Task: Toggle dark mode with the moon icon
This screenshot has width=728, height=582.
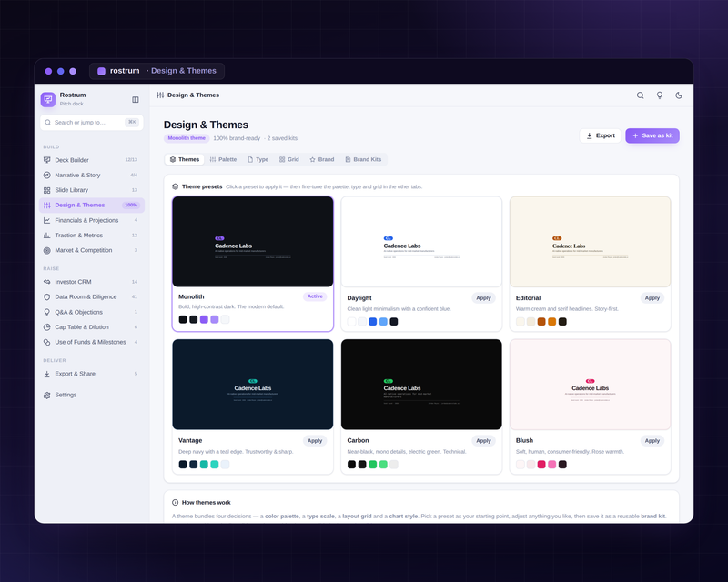Action: tap(679, 95)
